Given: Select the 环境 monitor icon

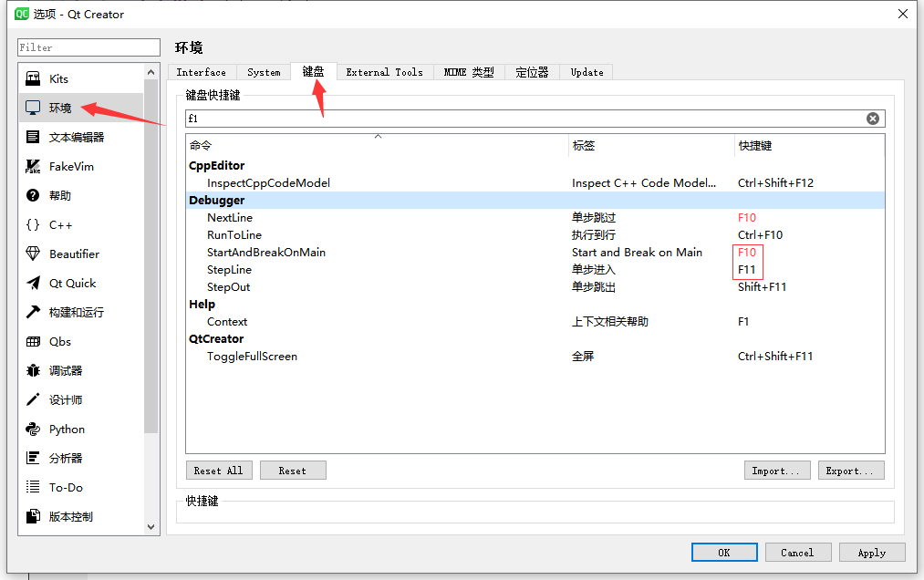Looking at the screenshot, I should coord(33,108).
